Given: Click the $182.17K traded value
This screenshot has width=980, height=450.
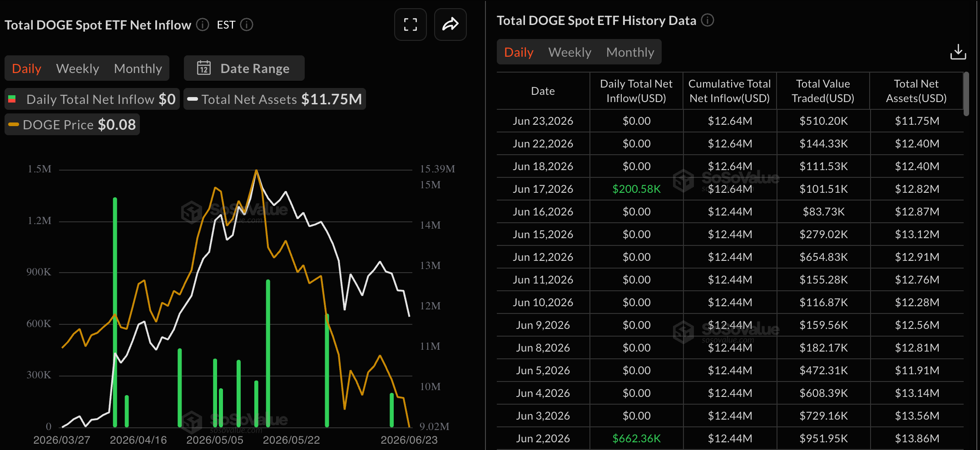Looking at the screenshot, I should (x=823, y=347).
